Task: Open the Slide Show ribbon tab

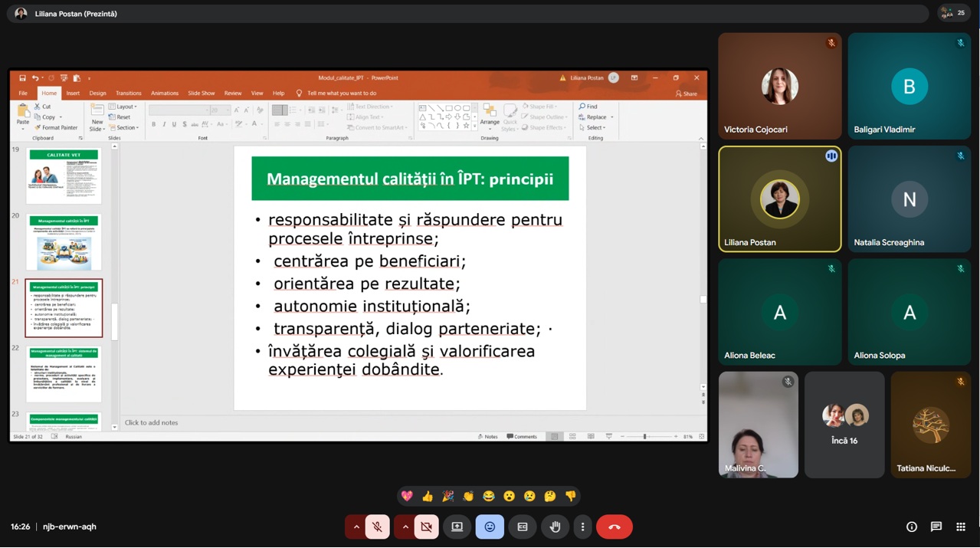Action: [x=201, y=94]
